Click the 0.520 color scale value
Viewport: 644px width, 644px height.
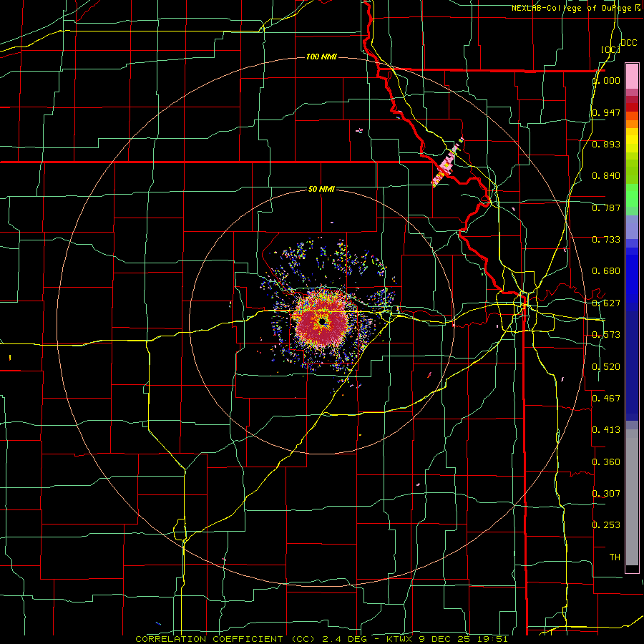[x=606, y=367]
